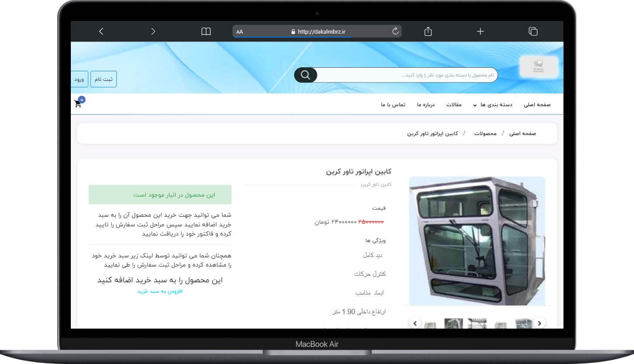Click the ورود login button
This screenshot has width=634, height=364.
click(79, 79)
